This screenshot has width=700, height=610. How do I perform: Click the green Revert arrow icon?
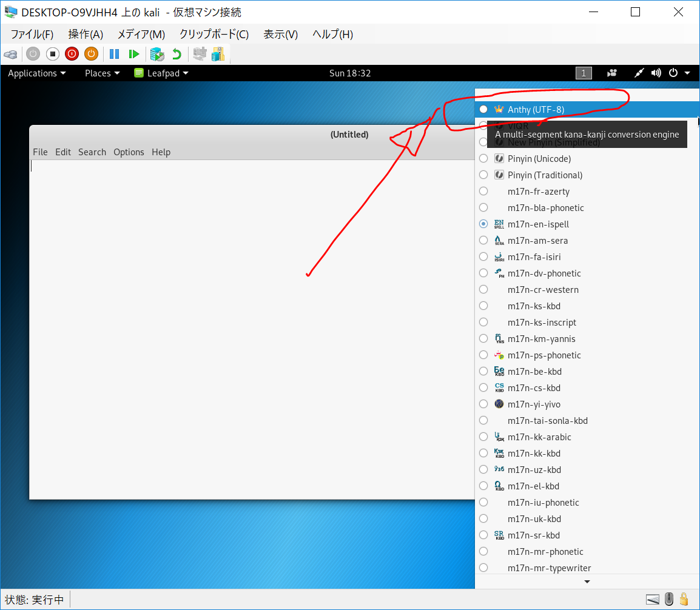coord(177,54)
